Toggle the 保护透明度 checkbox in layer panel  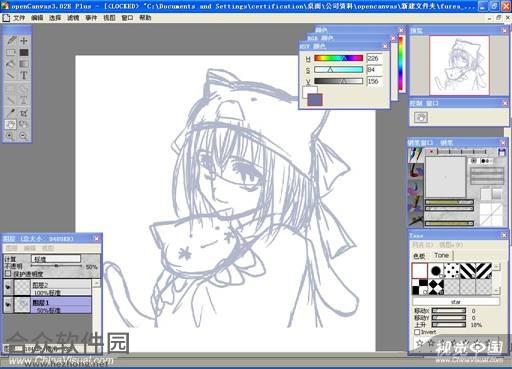(8, 274)
